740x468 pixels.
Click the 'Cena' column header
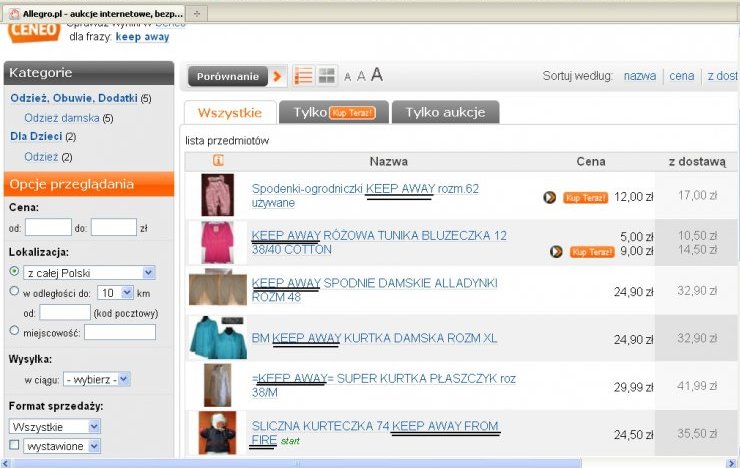(x=591, y=161)
